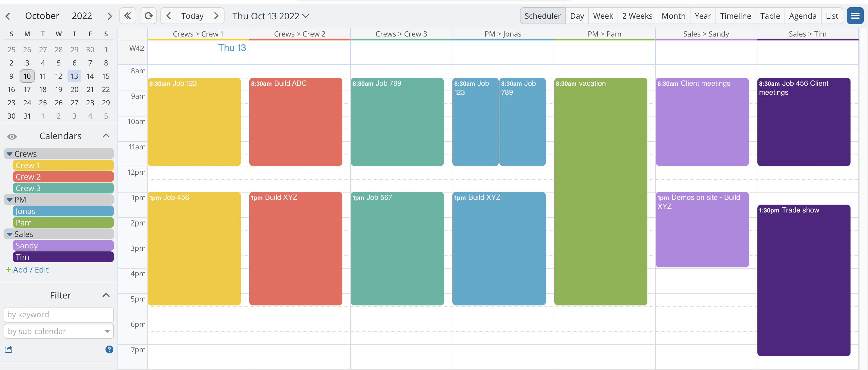The width and height of the screenshot is (868, 370).
Task: Expand the Sales calendar group
Action: click(9, 234)
